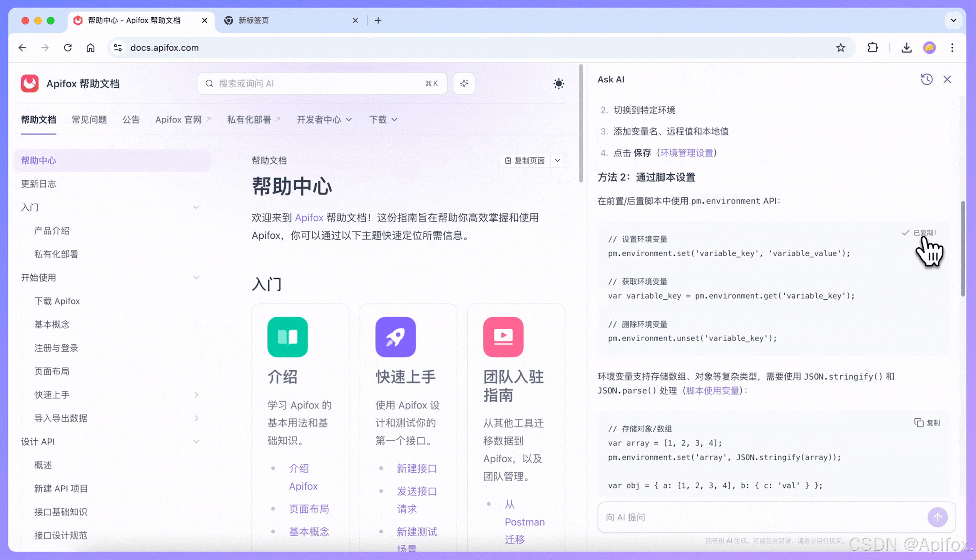Screen dimensions: 976x560
Task: Open 更新日志 in the sidebar
Action: click(38, 184)
